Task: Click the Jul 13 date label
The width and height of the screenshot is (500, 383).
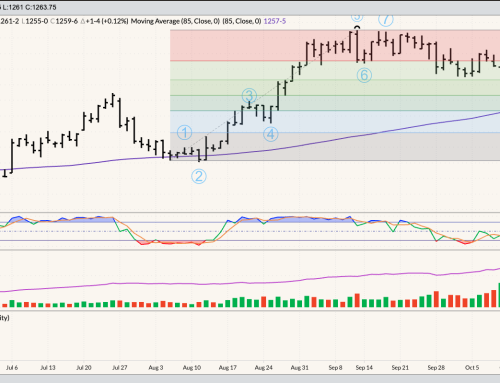Action: [x=48, y=367]
